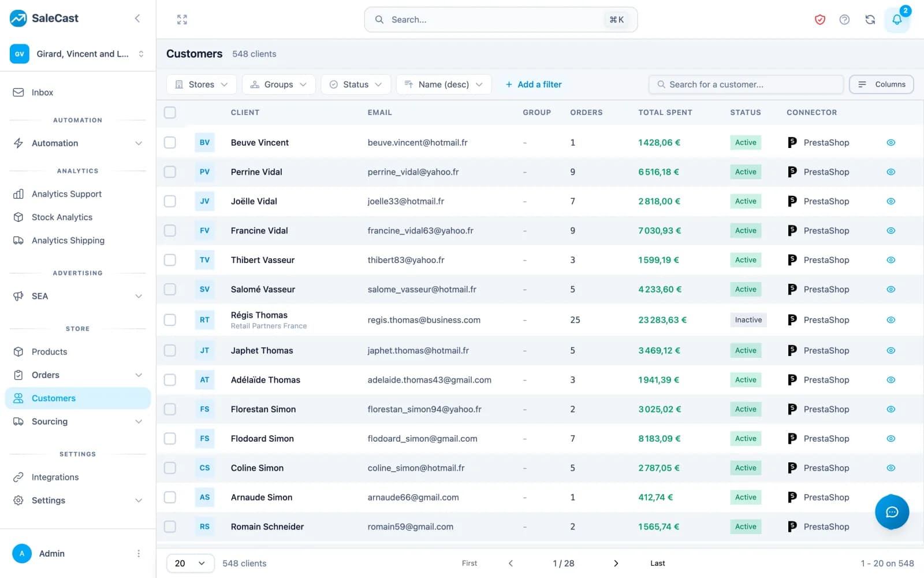Open Analytics Shipping page
This screenshot has height=578, width=924.
pyautogui.click(x=77, y=240)
